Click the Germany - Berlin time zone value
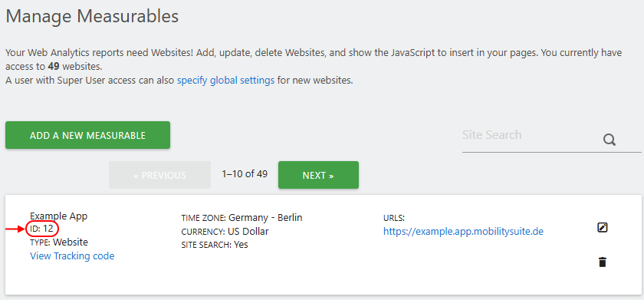644x300 pixels. click(265, 217)
